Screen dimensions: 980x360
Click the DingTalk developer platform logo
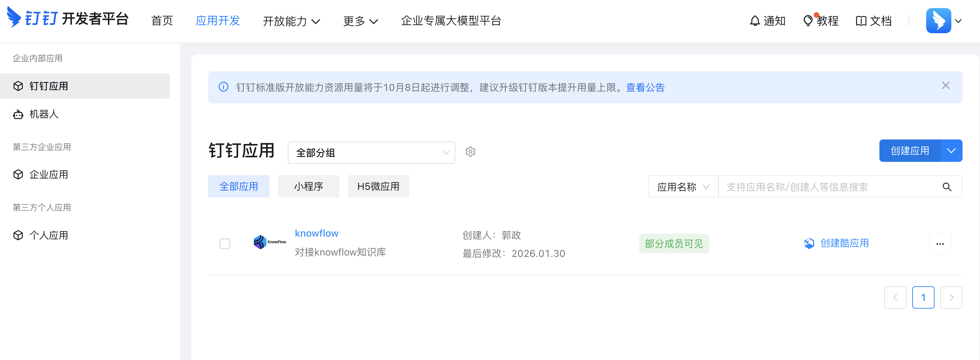coord(68,18)
